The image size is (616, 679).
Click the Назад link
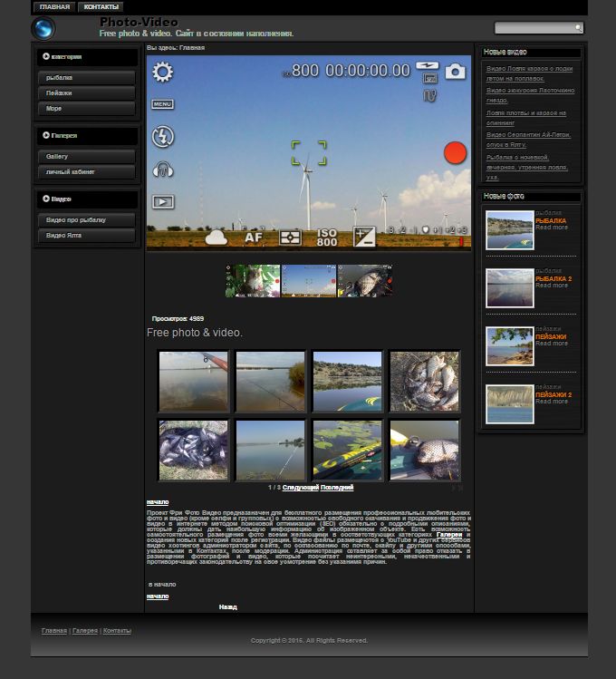(x=228, y=607)
